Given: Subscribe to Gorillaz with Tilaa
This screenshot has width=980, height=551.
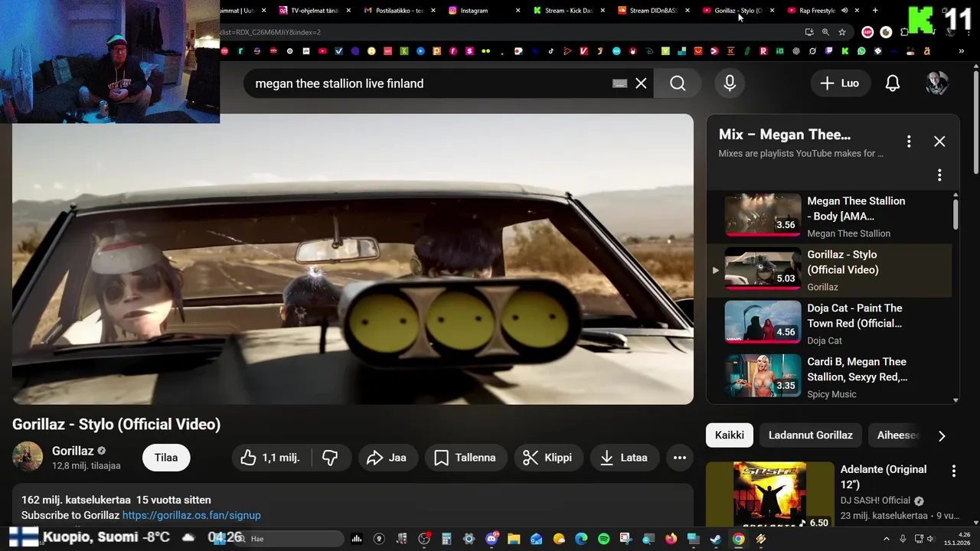Looking at the screenshot, I should tap(166, 458).
